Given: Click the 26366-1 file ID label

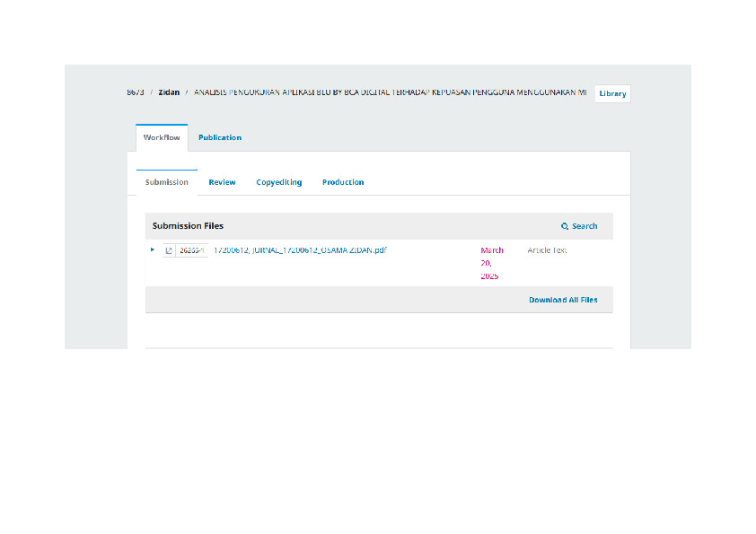Looking at the screenshot, I should pos(191,250).
